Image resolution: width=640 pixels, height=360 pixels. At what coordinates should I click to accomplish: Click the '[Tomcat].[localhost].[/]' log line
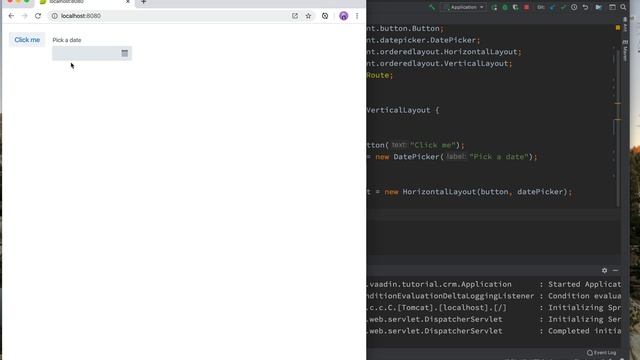(x=436, y=308)
